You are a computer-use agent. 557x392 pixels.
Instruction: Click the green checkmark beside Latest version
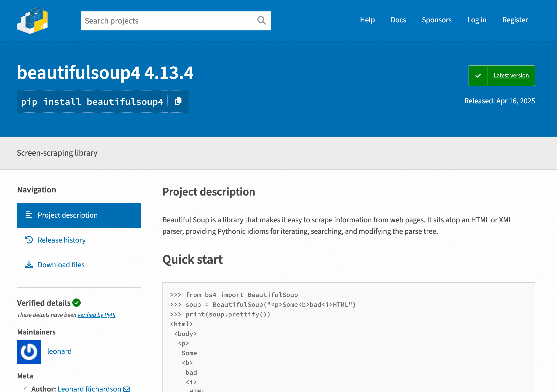tap(478, 76)
